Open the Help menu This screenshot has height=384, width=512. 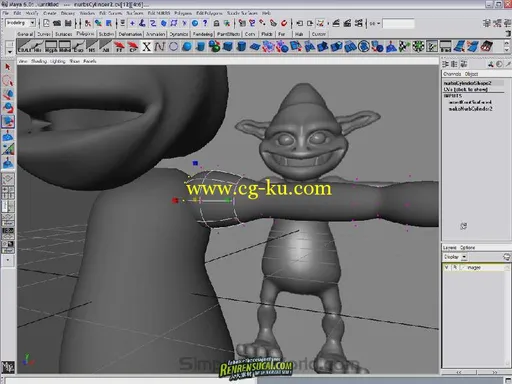coord(266,13)
